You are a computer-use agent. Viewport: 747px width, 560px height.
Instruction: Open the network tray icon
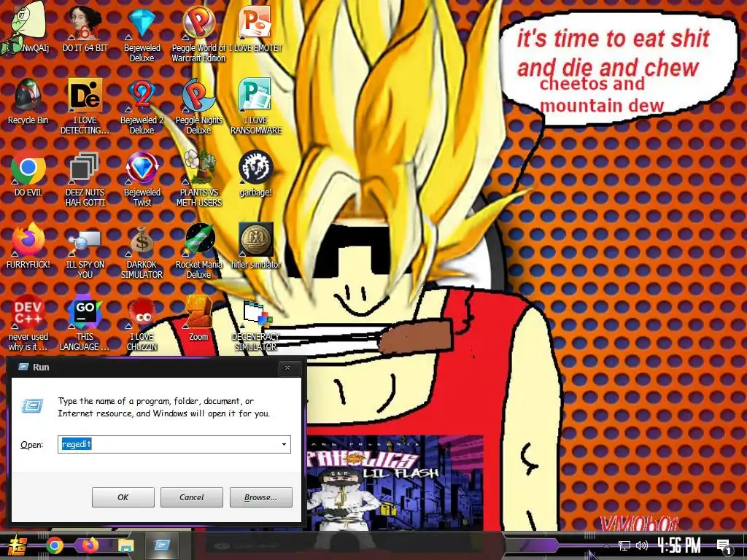[x=624, y=545]
